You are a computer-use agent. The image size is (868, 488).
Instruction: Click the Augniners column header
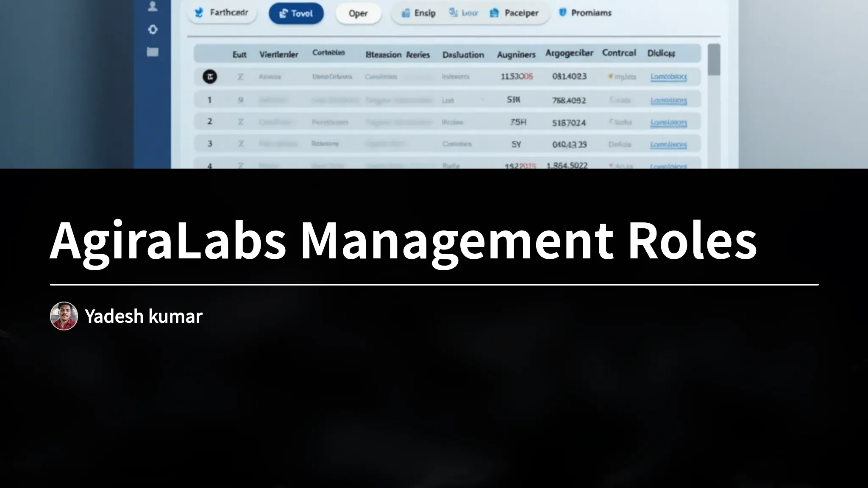coord(516,55)
